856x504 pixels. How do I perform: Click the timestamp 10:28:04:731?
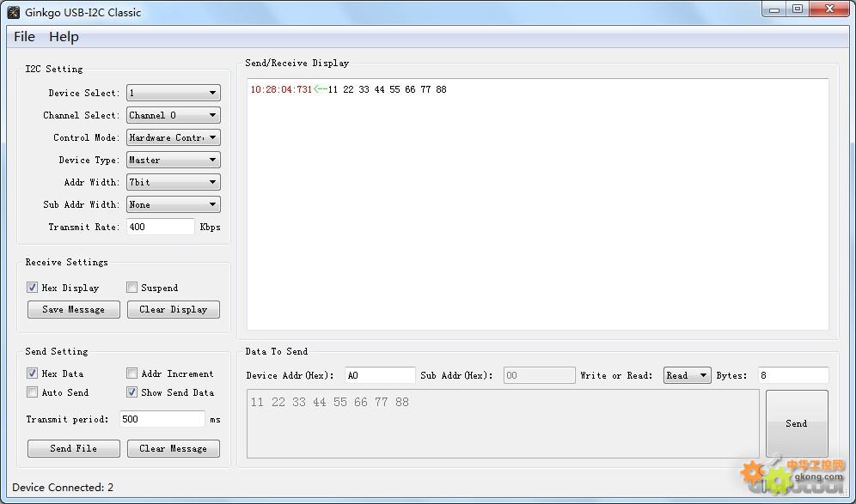[281, 89]
